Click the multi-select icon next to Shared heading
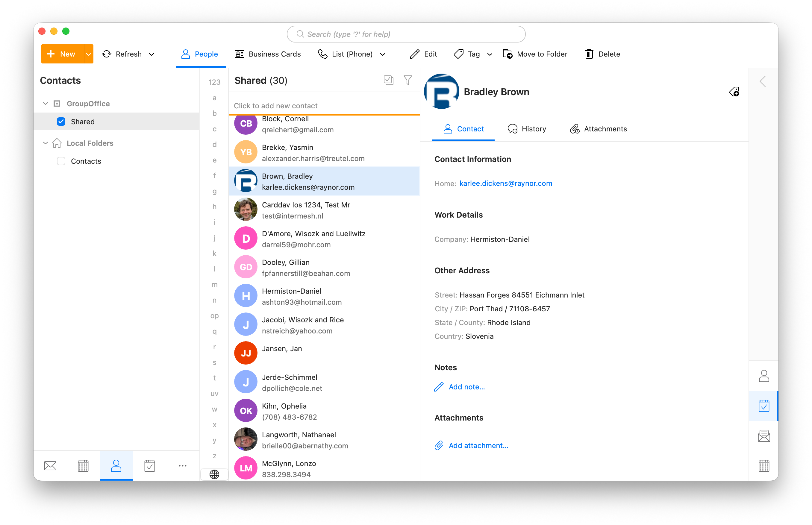This screenshot has width=812, height=525. coord(388,80)
